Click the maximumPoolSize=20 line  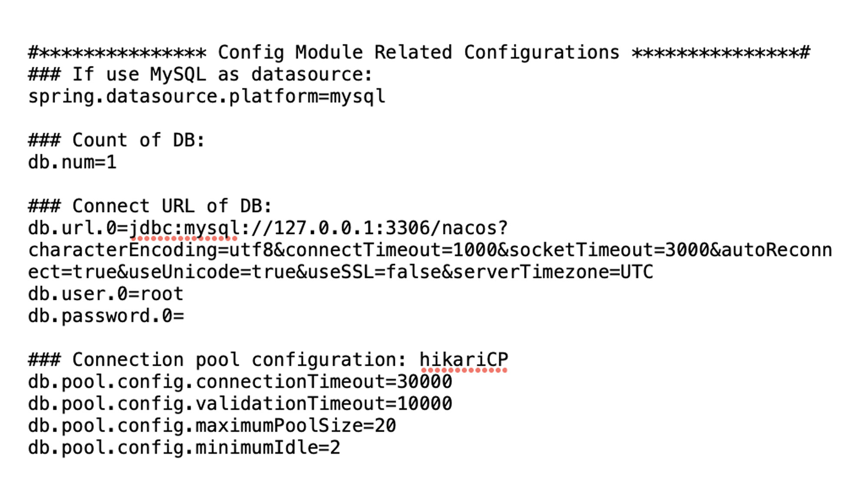(212, 426)
